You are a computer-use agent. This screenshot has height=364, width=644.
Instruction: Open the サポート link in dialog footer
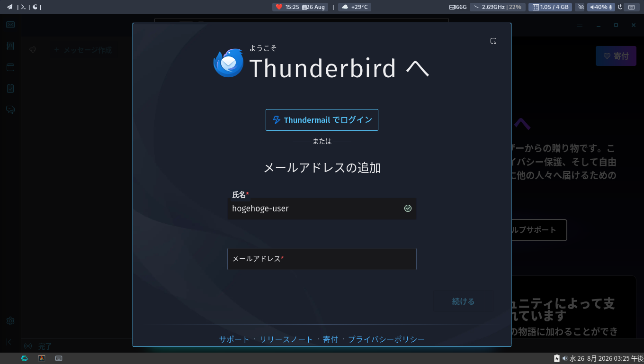[234, 339]
